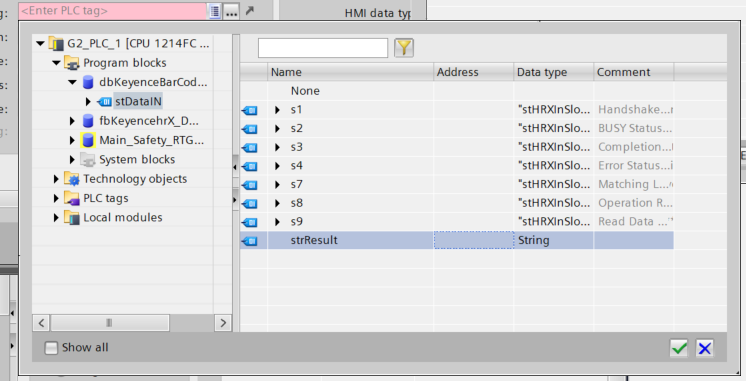
Task: Expand the Main_Safety_RTG... block
Action: [x=72, y=140]
